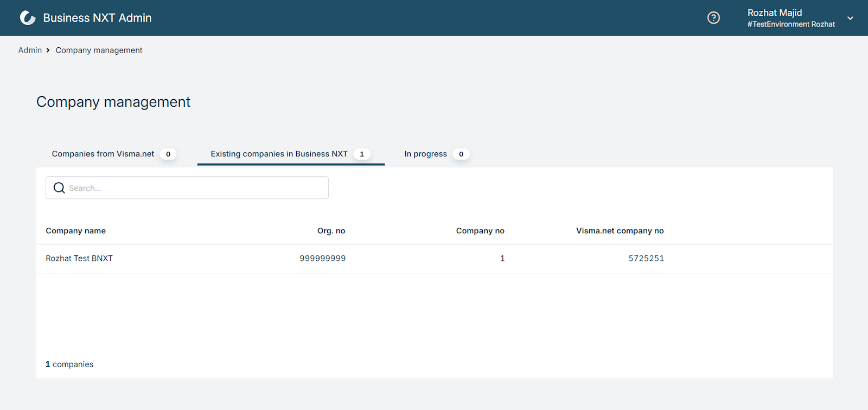Screen dimensions: 868x410
Task: Select Existing companies in Business NXT tab
Action: [291, 154]
